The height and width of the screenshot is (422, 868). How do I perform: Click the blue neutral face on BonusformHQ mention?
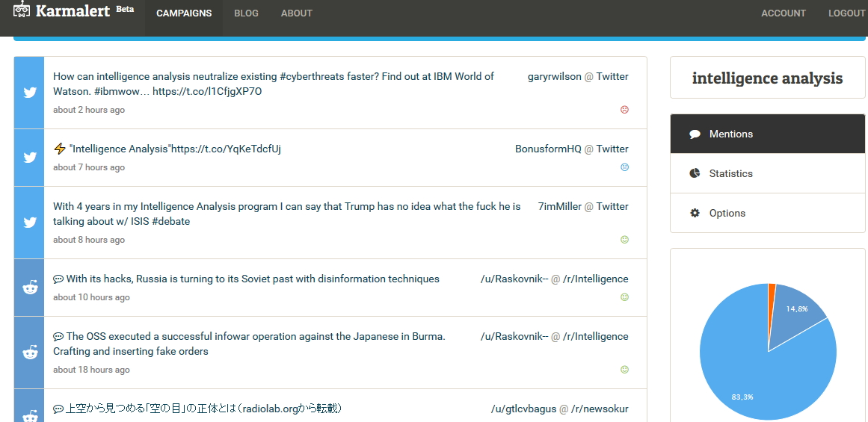click(x=624, y=167)
